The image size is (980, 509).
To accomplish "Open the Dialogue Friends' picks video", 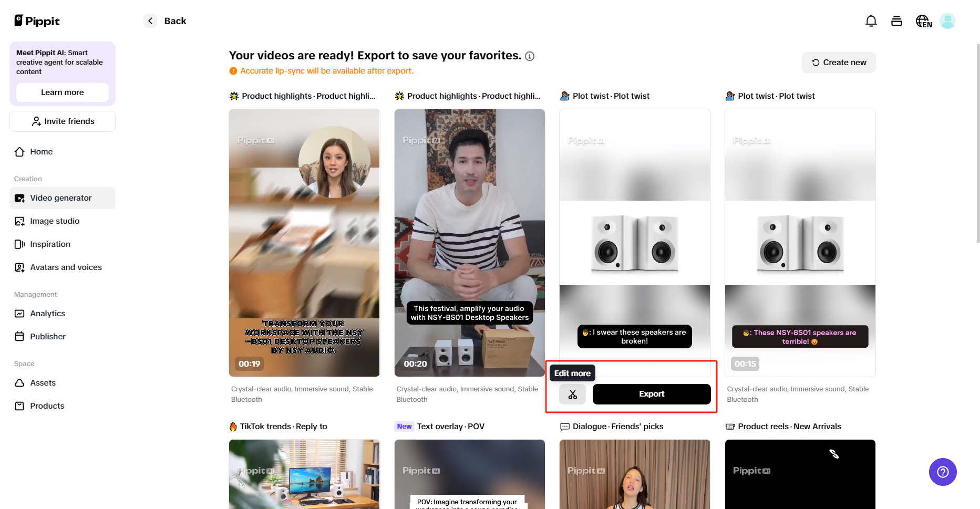I will [x=635, y=474].
